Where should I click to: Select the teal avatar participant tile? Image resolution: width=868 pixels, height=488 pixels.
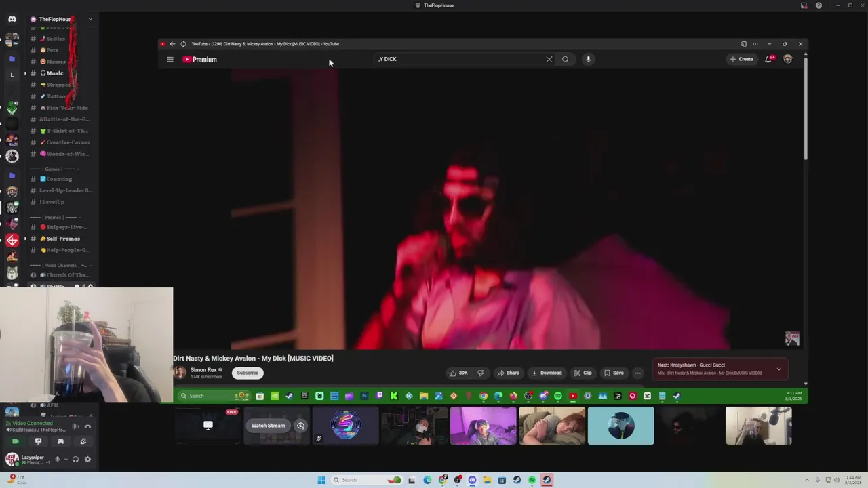point(621,426)
